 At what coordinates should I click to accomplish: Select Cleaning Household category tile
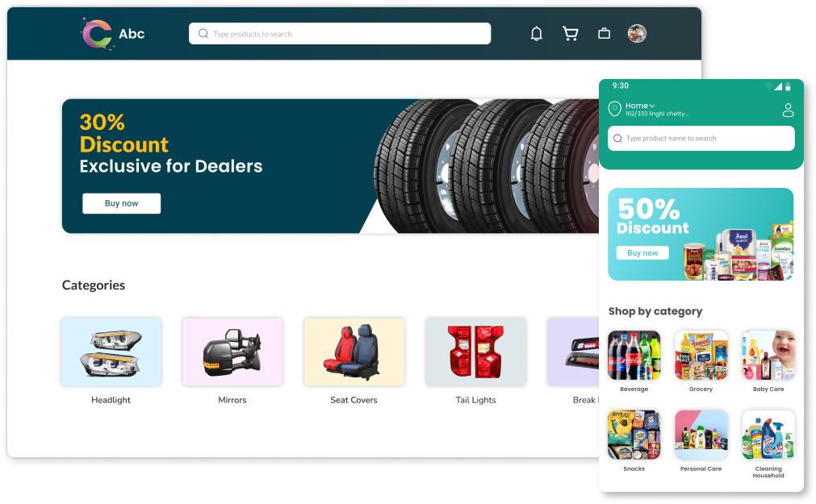768,444
